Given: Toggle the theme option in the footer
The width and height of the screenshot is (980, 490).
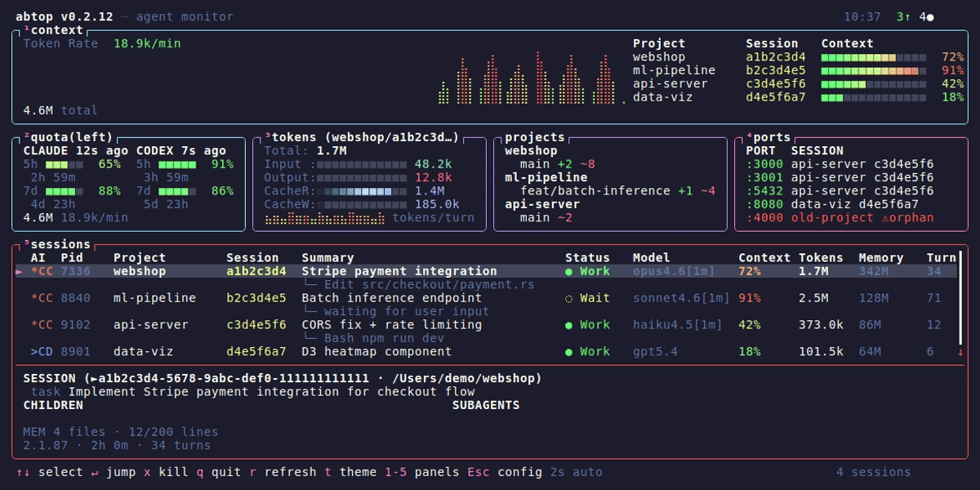Looking at the screenshot, I should point(351,472).
